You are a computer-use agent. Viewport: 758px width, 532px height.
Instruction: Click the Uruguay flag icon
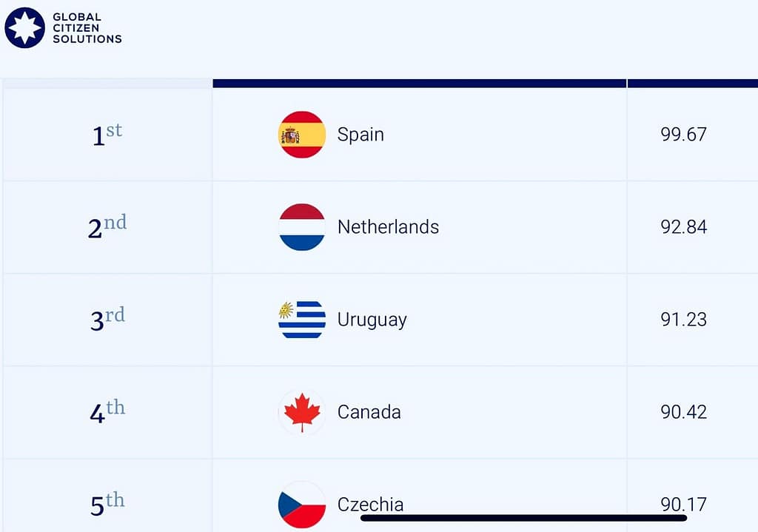(x=302, y=320)
